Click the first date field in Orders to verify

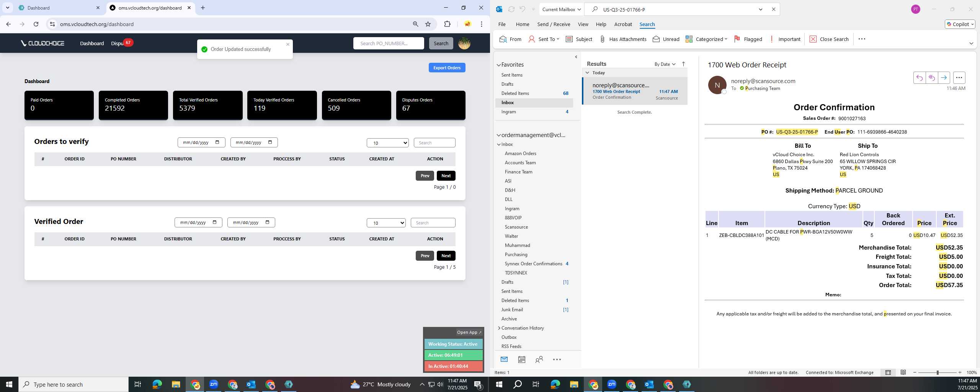201,142
